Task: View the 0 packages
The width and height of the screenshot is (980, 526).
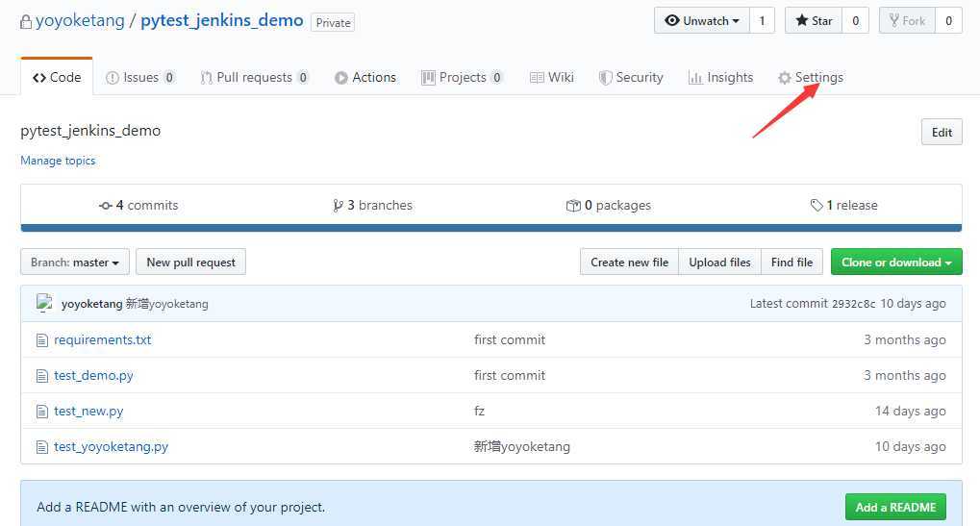Action: [x=609, y=205]
